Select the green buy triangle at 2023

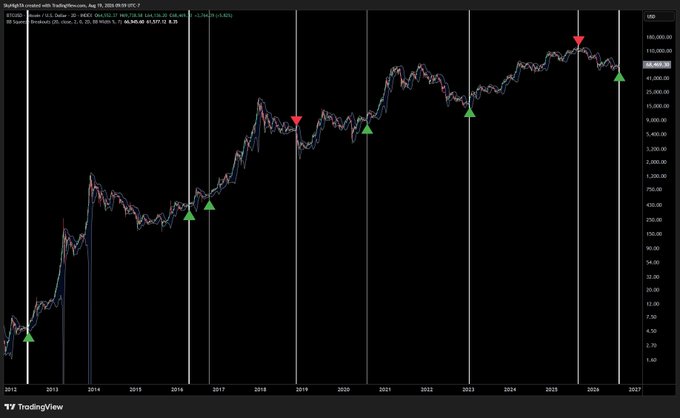pos(470,113)
